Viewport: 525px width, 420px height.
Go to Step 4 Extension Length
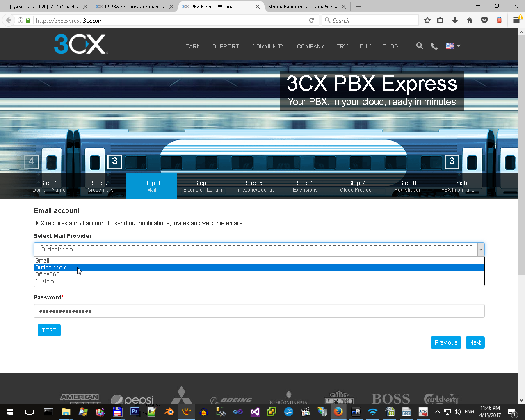click(203, 186)
